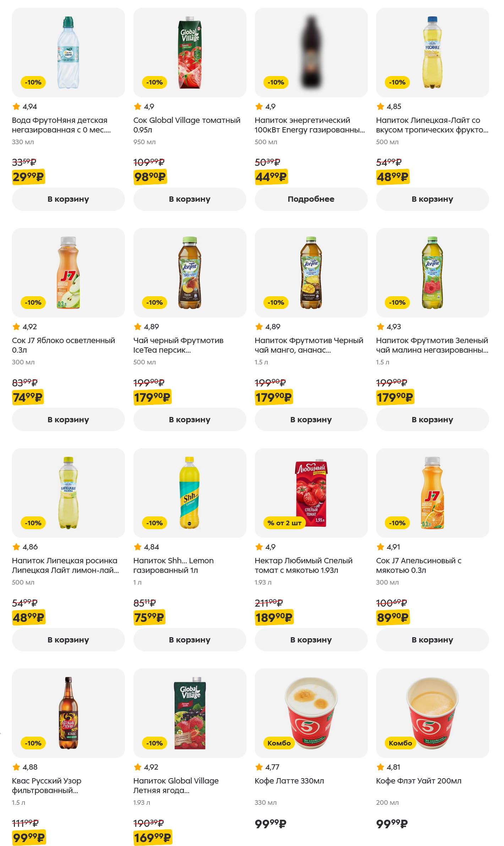Click the star icon beside rating 4,77
The width and height of the screenshot is (504, 846).
[x=259, y=767]
